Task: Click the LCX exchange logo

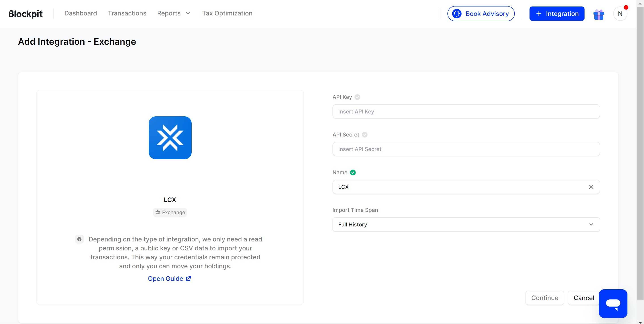Action: pyautogui.click(x=170, y=138)
